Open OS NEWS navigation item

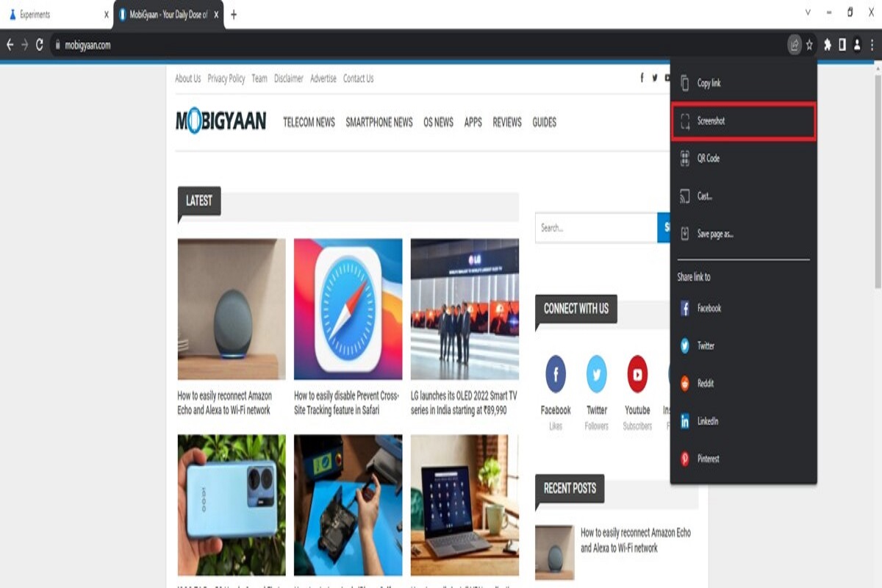click(438, 123)
